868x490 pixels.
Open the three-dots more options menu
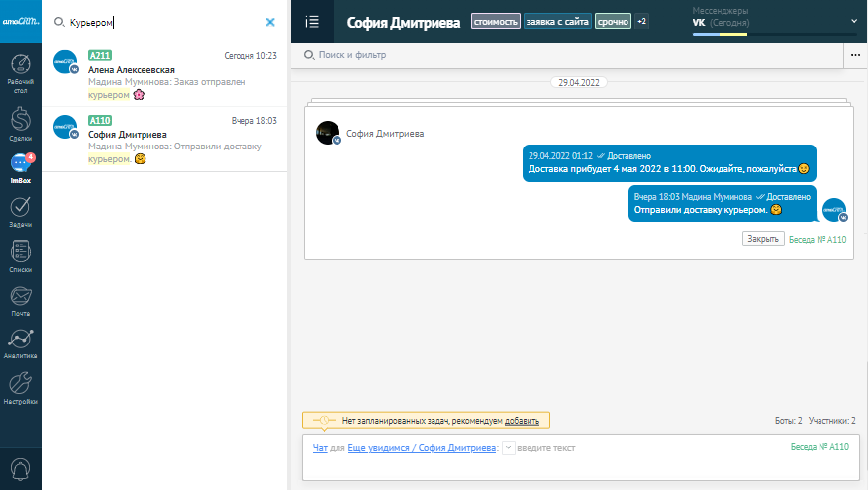click(x=855, y=55)
